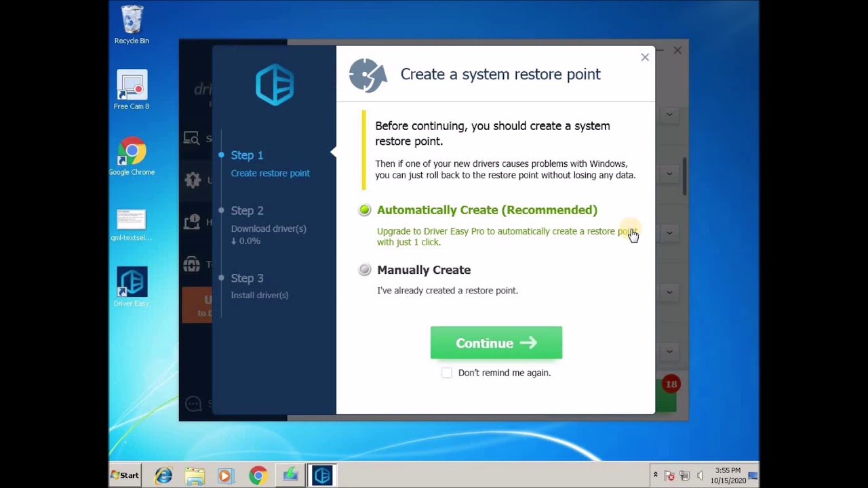Close the restore point dialog

point(645,58)
